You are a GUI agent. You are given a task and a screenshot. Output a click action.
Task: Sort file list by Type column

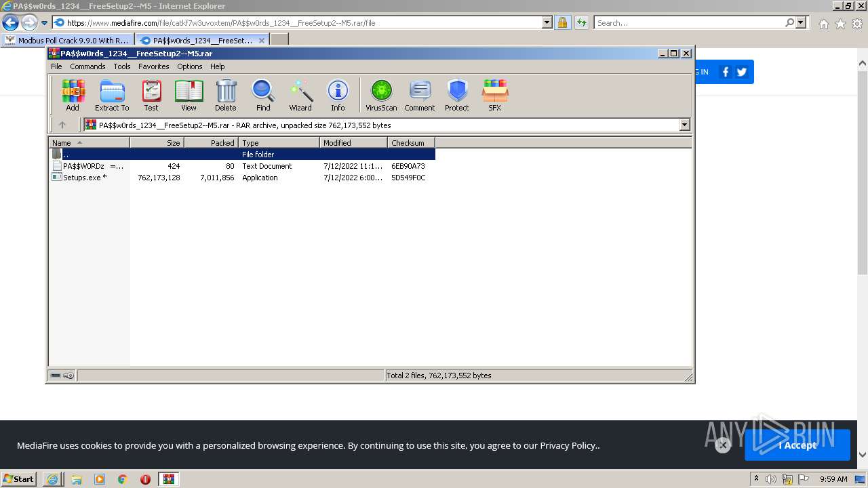pyautogui.click(x=279, y=143)
